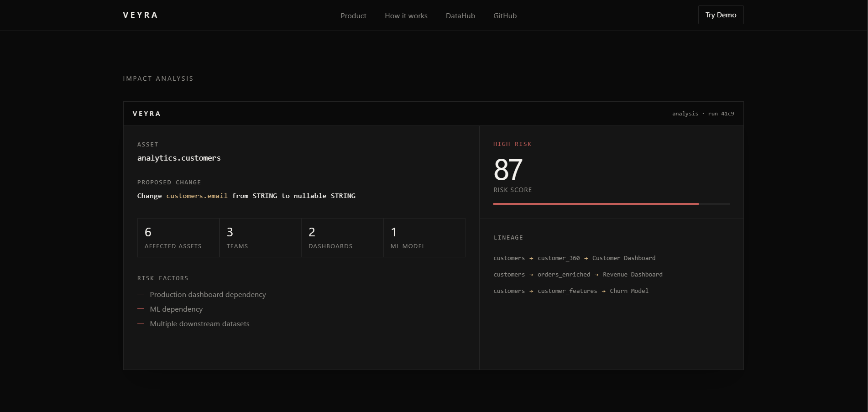Click the VEYRA title in the analysis card
Viewport: 868px width, 412px height.
pos(146,114)
